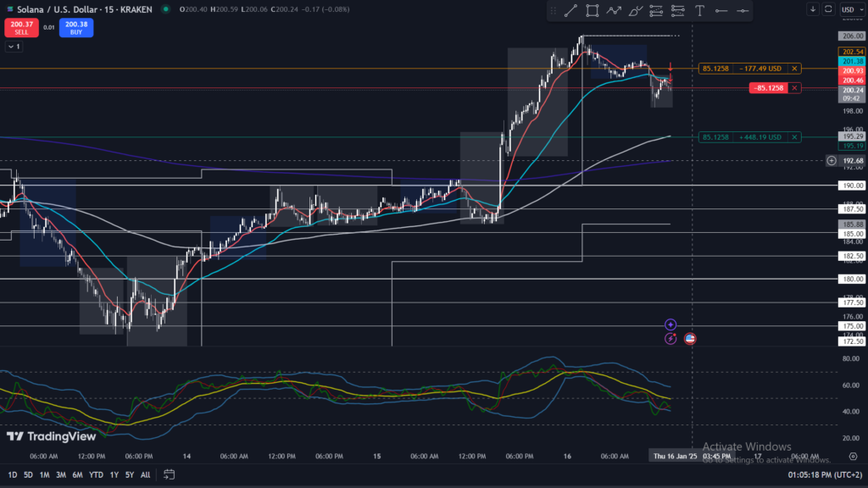Select the YTD time range
The image size is (868, 488).
tap(96, 474)
